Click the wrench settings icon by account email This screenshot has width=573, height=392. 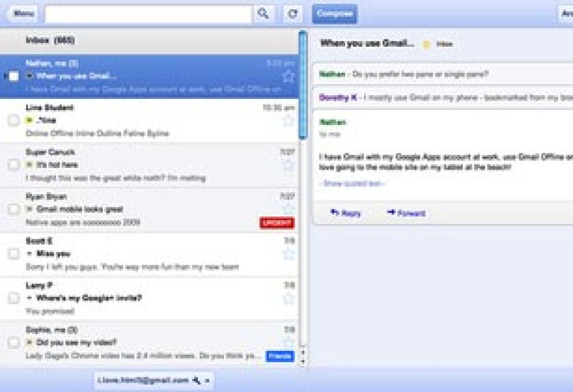[196, 380]
